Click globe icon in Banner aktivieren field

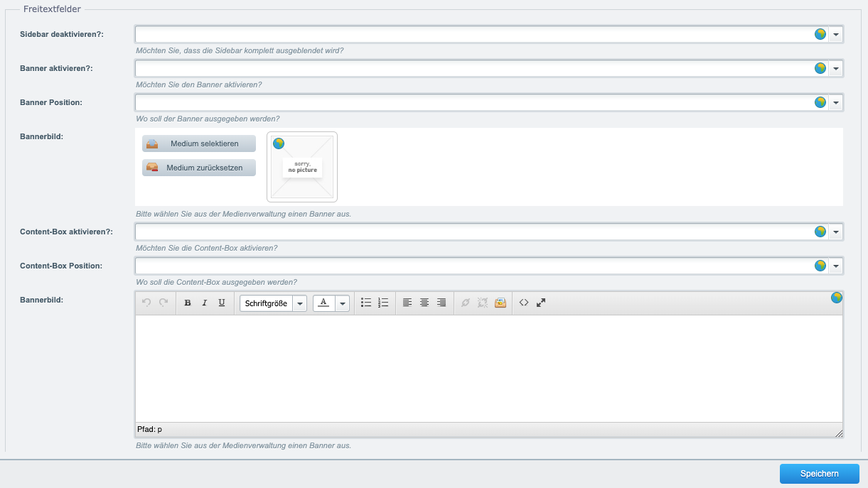(x=820, y=68)
